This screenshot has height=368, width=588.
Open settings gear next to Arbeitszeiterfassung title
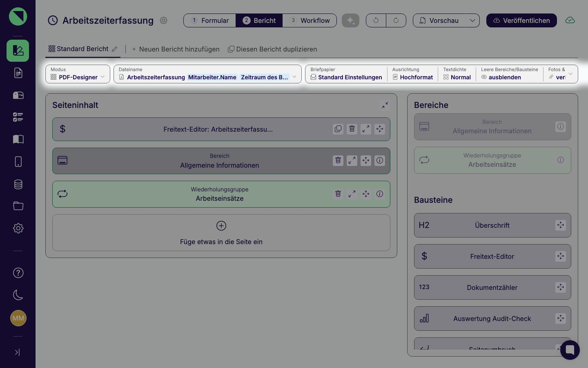pos(164,20)
